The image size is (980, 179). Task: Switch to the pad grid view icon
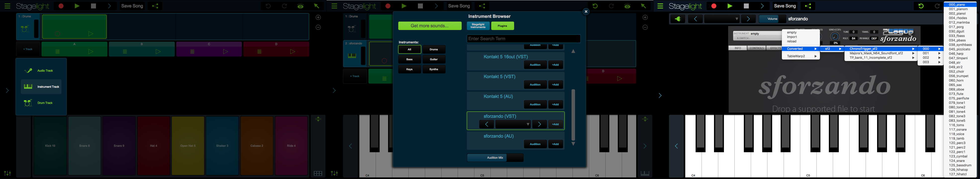point(318,173)
